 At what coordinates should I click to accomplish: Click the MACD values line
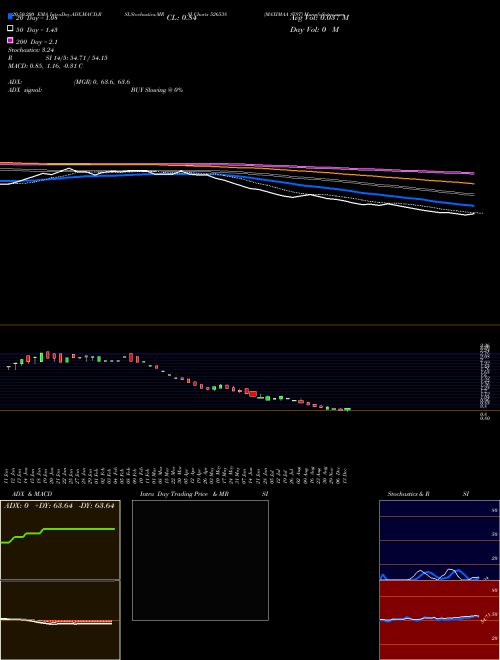tap(45, 66)
